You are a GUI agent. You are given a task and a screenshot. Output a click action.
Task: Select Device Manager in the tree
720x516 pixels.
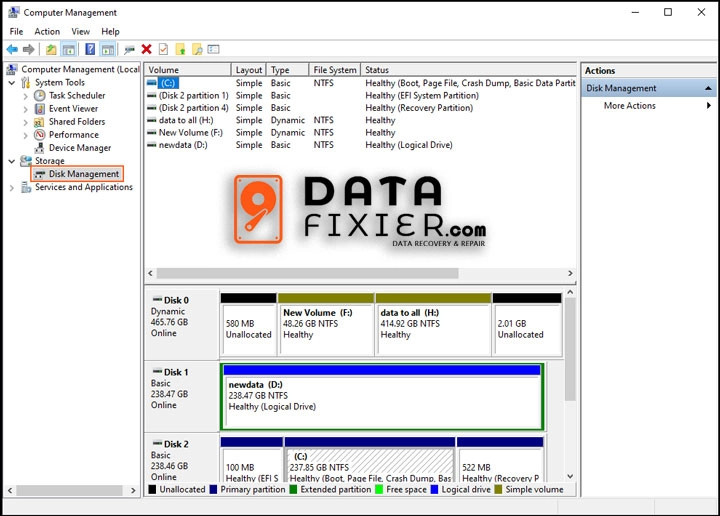tap(80, 148)
